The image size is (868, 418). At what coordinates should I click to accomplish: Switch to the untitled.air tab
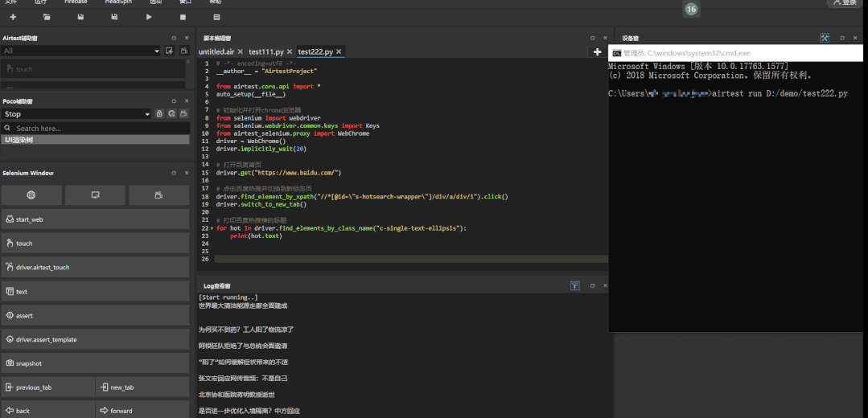coord(216,51)
